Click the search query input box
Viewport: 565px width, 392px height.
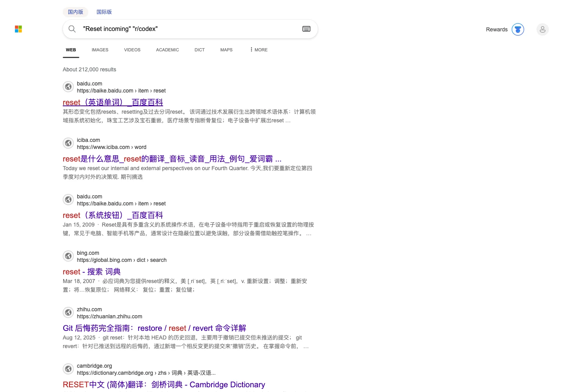point(190,29)
